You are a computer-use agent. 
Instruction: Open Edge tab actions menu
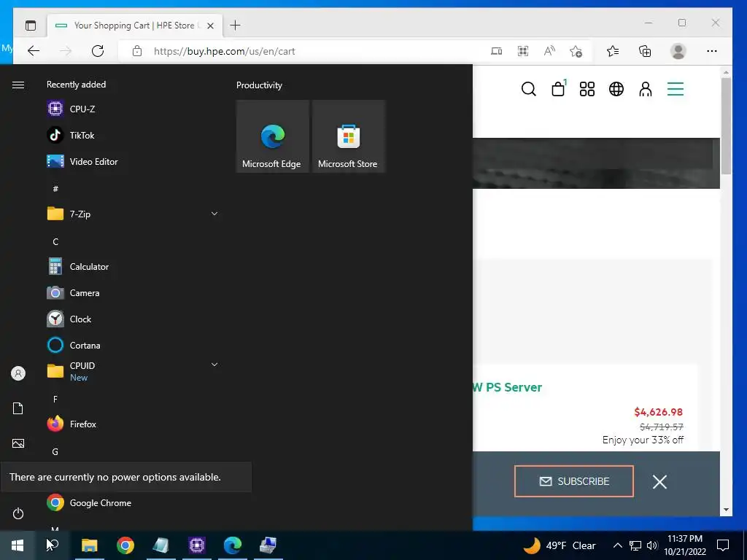point(31,26)
